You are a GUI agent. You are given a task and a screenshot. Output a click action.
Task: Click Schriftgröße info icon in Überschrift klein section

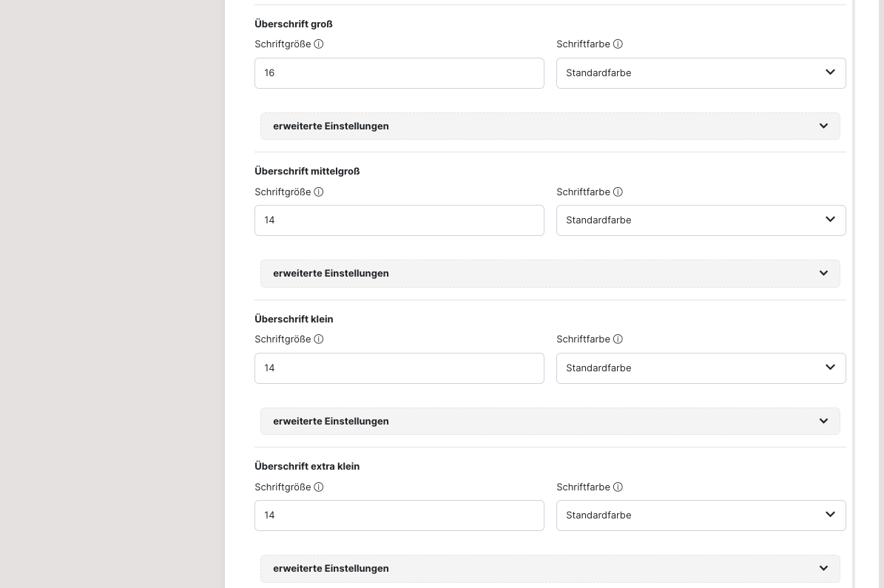[x=319, y=339]
